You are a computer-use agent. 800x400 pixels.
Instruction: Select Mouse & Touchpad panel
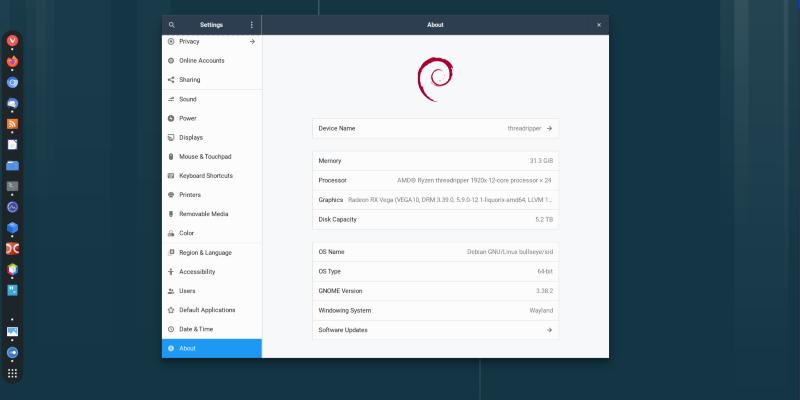point(205,157)
